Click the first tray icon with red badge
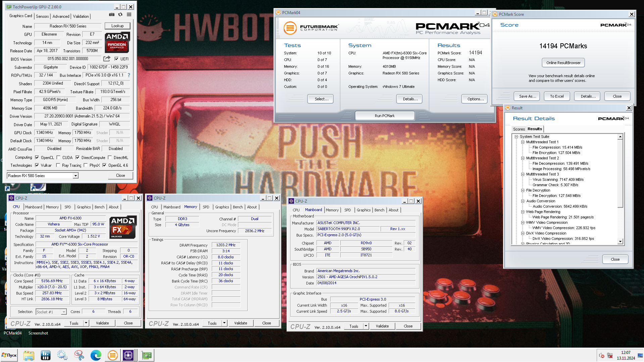The width and height of the screenshot is (644, 362). [x=602, y=355]
